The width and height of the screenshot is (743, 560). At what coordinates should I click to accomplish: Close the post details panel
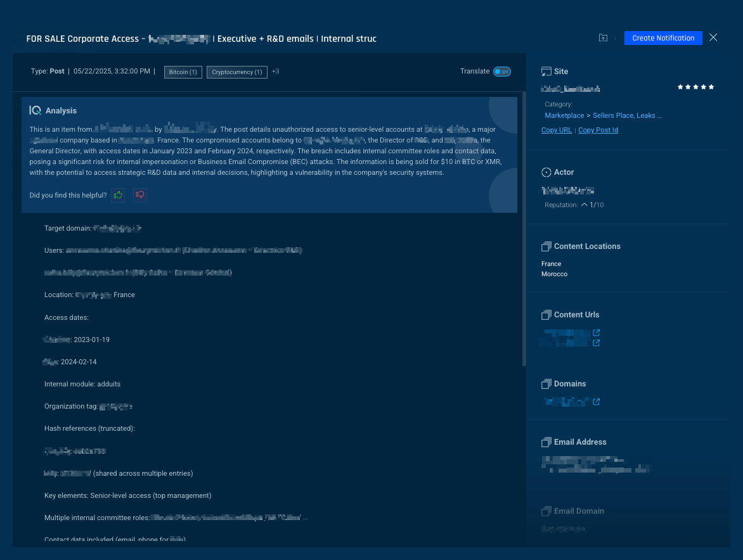[x=713, y=38]
